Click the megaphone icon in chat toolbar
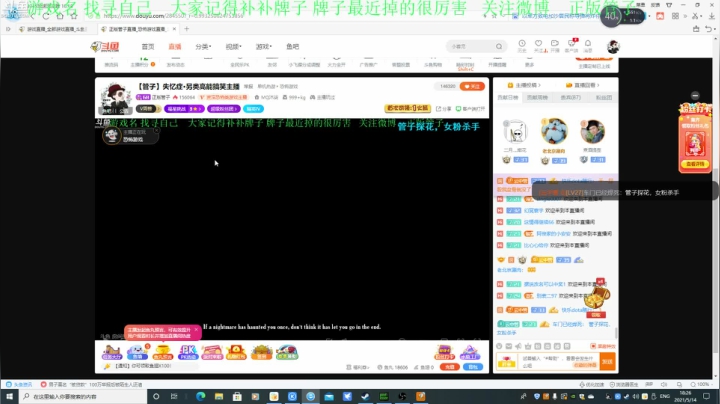 (518, 346)
